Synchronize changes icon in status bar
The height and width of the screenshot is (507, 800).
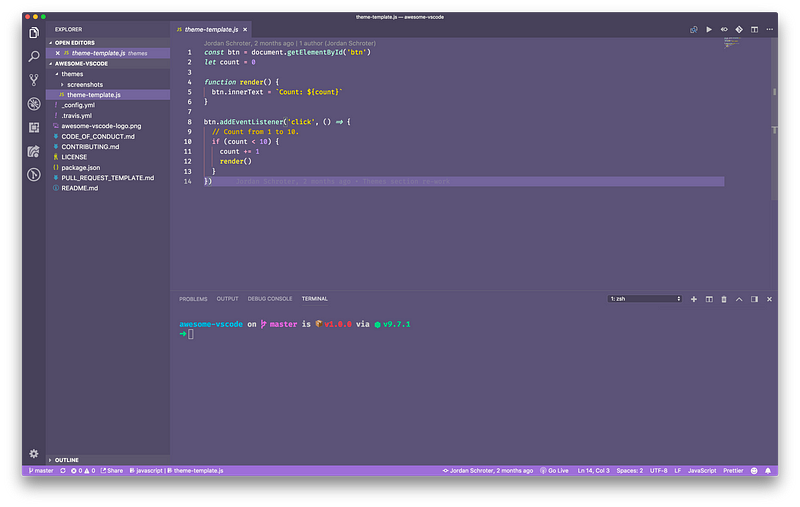coord(63,471)
